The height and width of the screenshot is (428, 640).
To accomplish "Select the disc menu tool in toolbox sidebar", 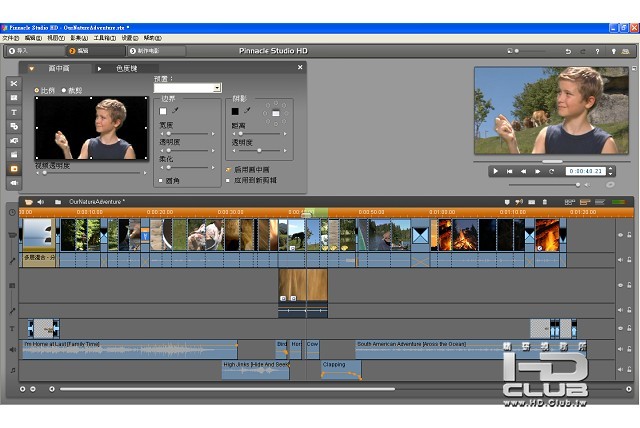I will (x=14, y=126).
